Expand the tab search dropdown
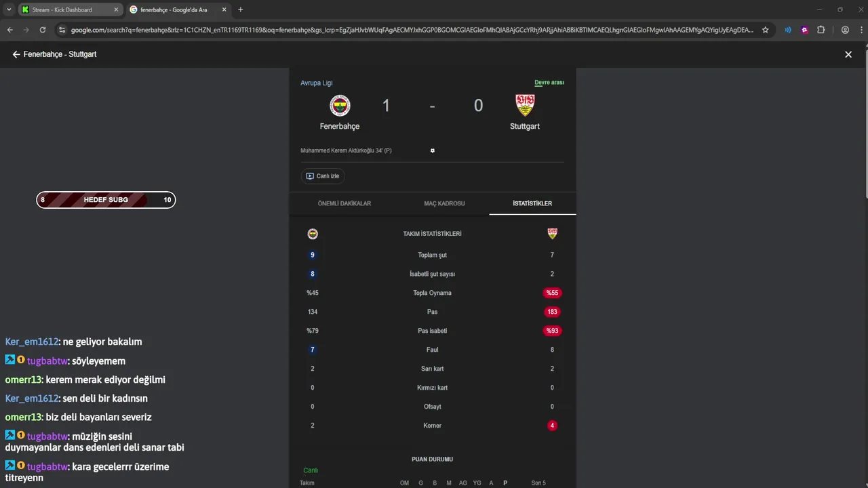 tap(9, 9)
